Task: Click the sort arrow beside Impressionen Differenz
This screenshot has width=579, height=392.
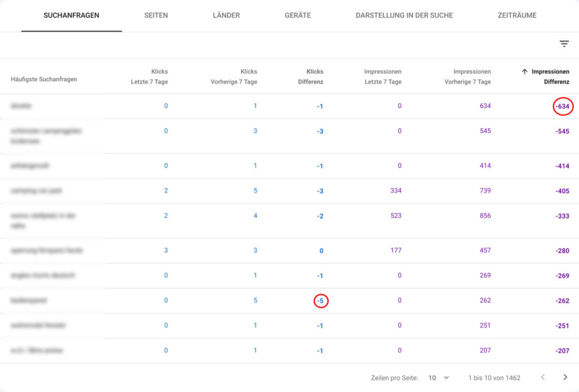Action: tap(524, 72)
